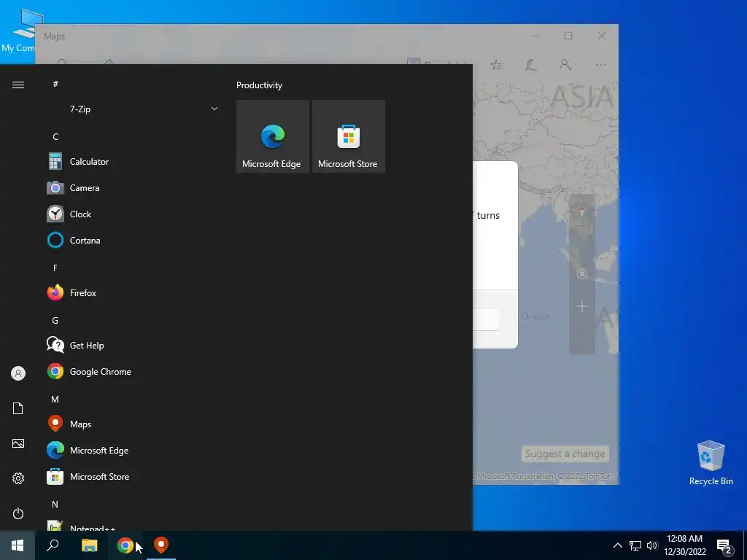
Task: Click the Windows Start button
Action: pyautogui.click(x=18, y=545)
